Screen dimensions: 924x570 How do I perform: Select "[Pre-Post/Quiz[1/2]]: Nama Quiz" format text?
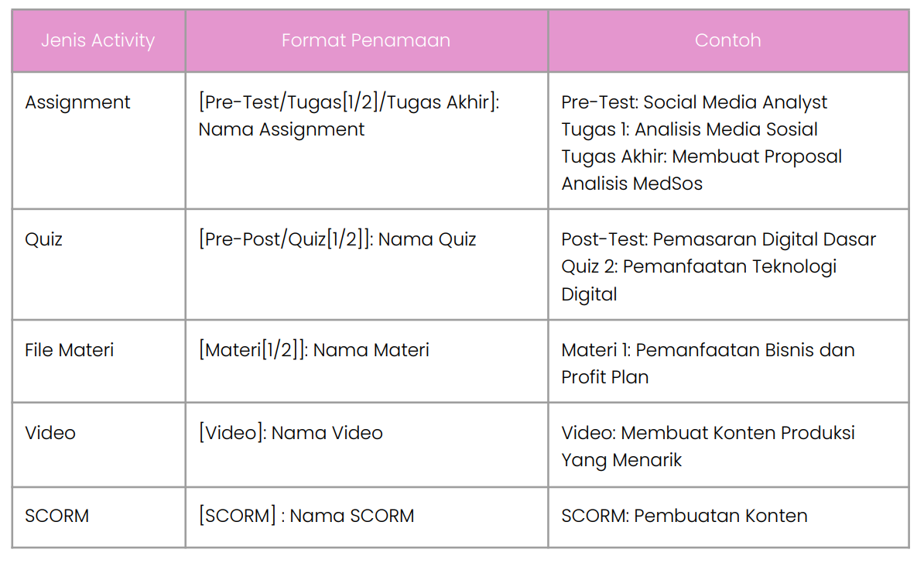(x=337, y=239)
